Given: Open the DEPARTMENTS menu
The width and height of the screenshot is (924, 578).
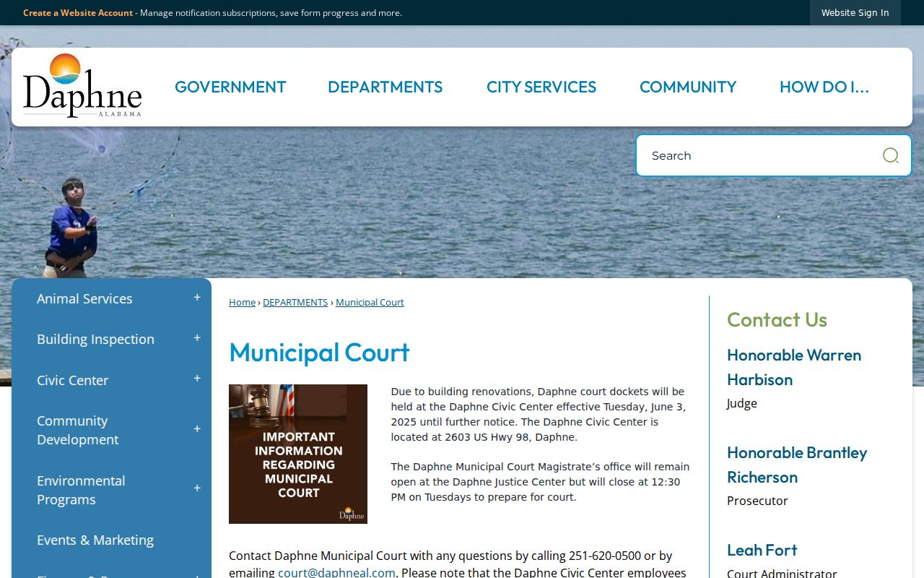Looking at the screenshot, I should (385, 87).
